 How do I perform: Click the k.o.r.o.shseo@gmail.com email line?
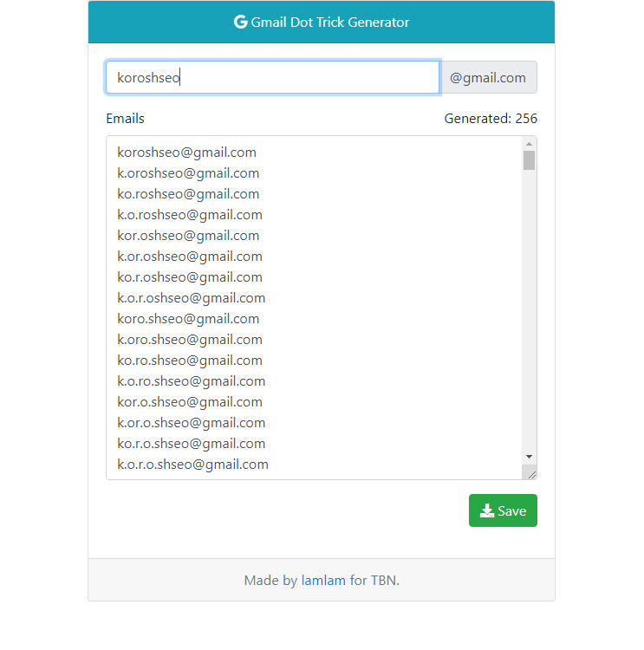pos(192,465)
